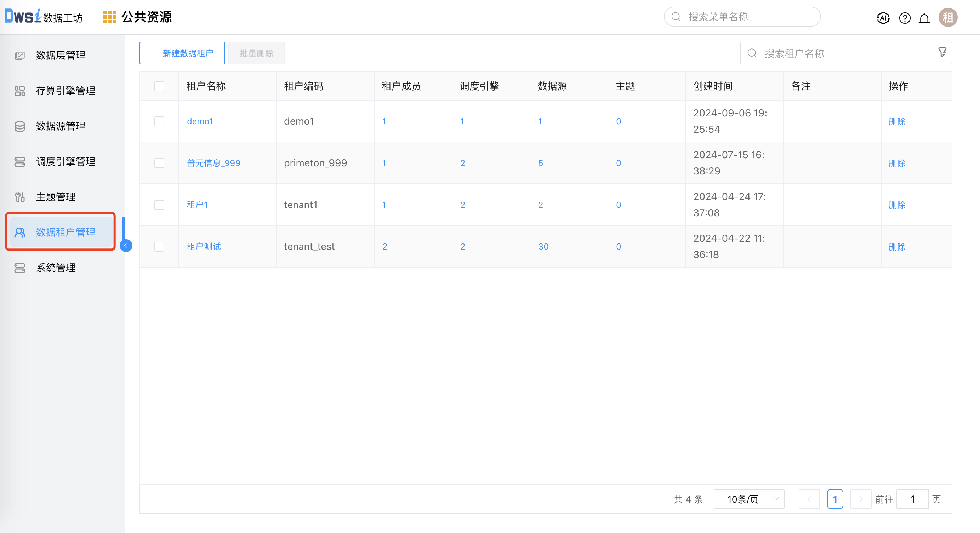Click the AI assistant icon in header
The height and width of the screenshot is (533, 980).
pos(883,18)
